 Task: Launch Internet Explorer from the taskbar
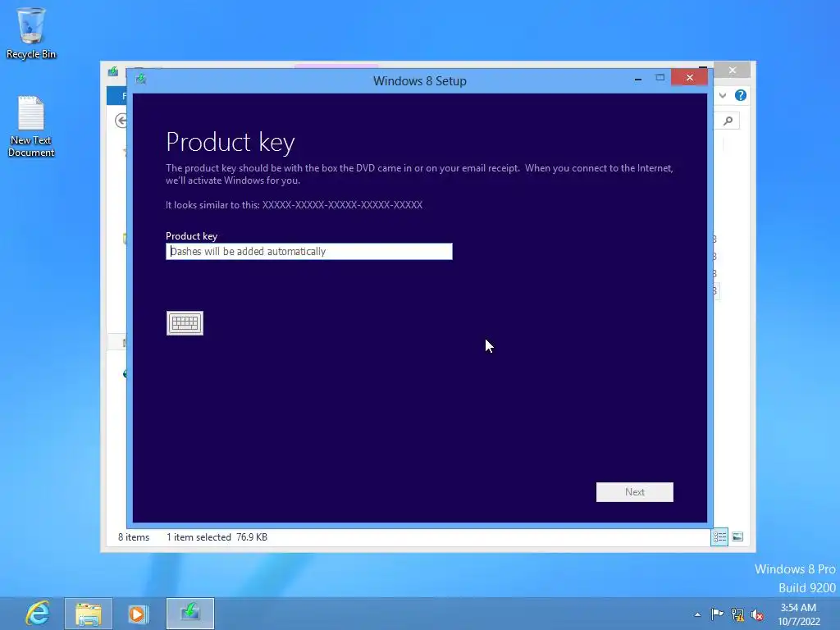point(37,614)
